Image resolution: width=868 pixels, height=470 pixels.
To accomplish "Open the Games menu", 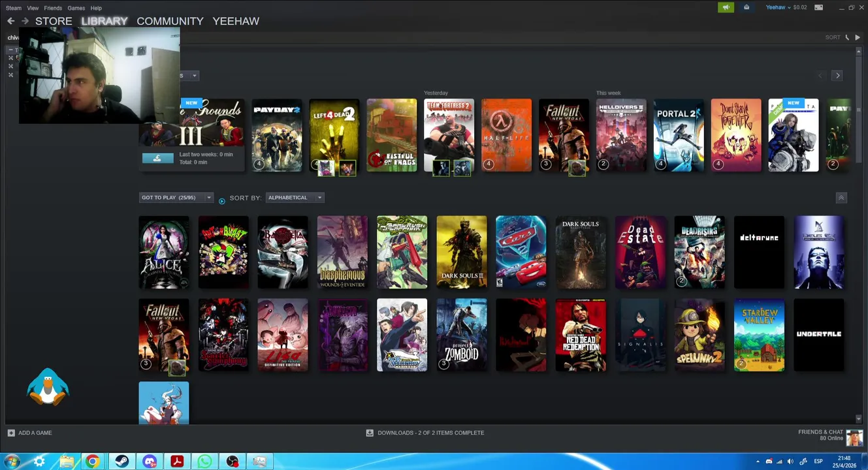I will tap(76, 8).
